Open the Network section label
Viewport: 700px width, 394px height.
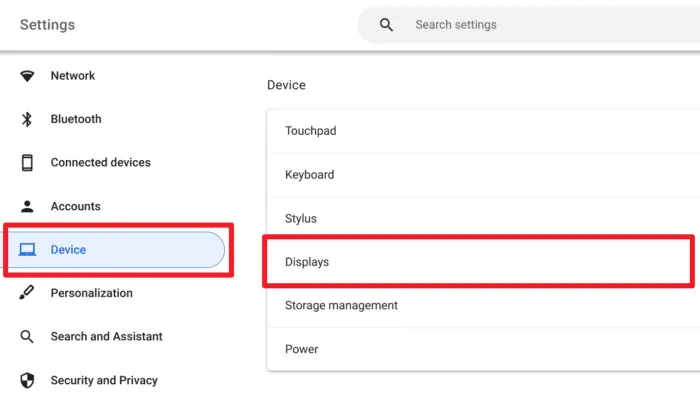(73, 76)
